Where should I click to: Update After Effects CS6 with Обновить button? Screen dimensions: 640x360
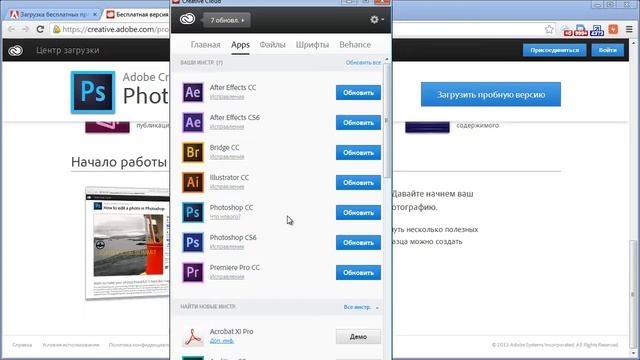coord(358,122)
